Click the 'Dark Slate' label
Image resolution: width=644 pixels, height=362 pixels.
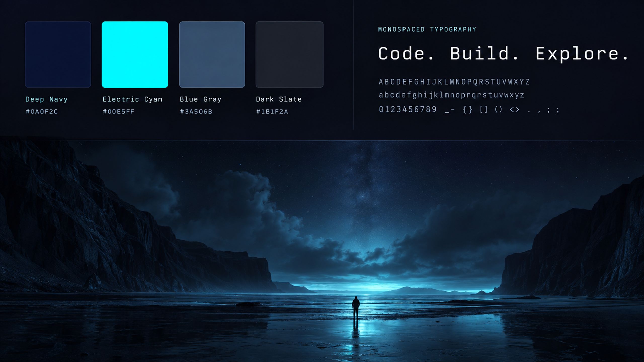tap(279, 99)
